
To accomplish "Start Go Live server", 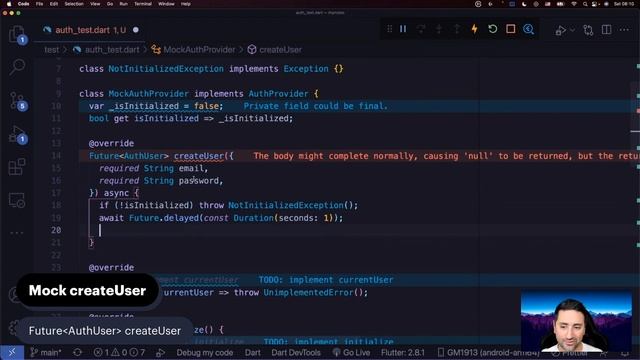I will [x=351, y=352].
